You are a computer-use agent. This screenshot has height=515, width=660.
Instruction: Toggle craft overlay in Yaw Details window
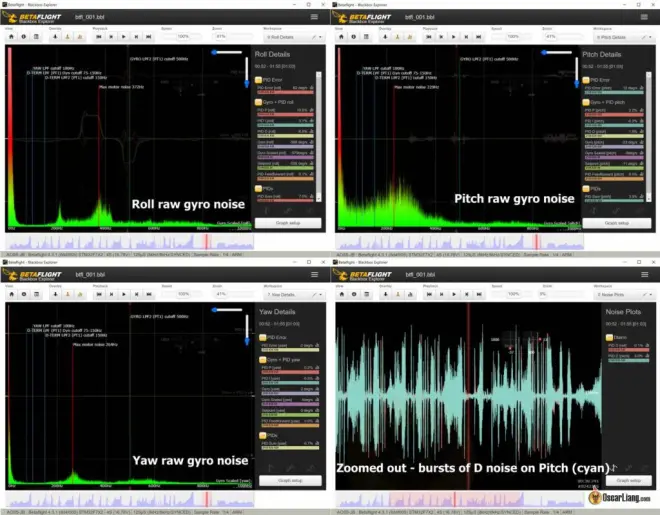pos(55,294)
